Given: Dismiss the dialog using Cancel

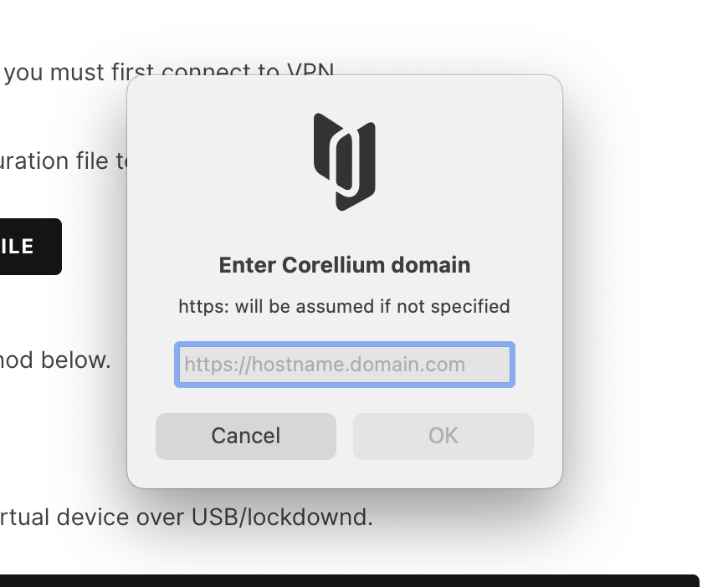Looking at the screenshot, I should point(245,436).
